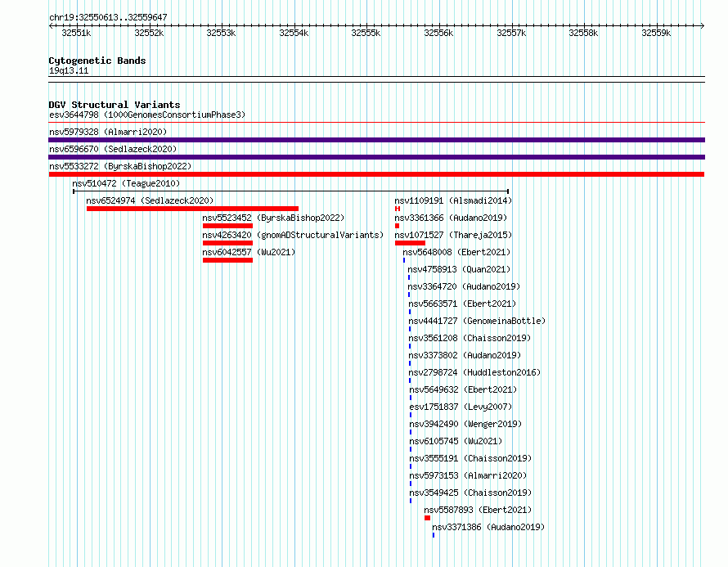Open nsv1071527 (Thareja2015) variant label
The image size is (728, 567).
tap(453, 235)
